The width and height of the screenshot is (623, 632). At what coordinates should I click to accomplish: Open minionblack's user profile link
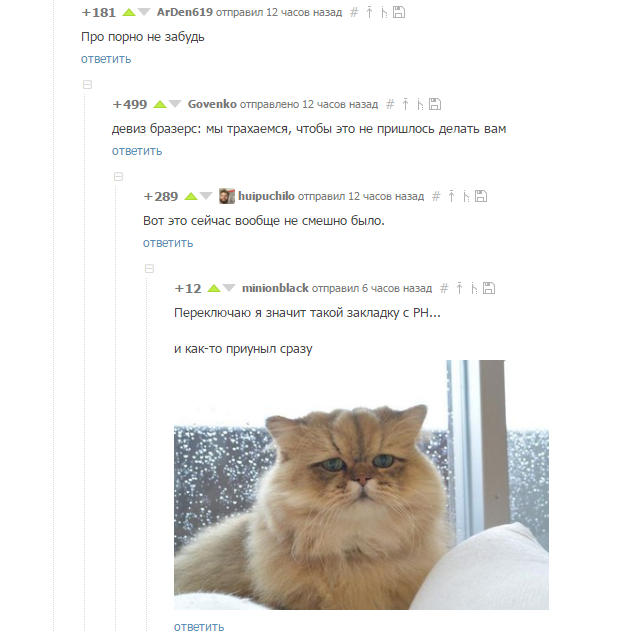pos(275,288)
